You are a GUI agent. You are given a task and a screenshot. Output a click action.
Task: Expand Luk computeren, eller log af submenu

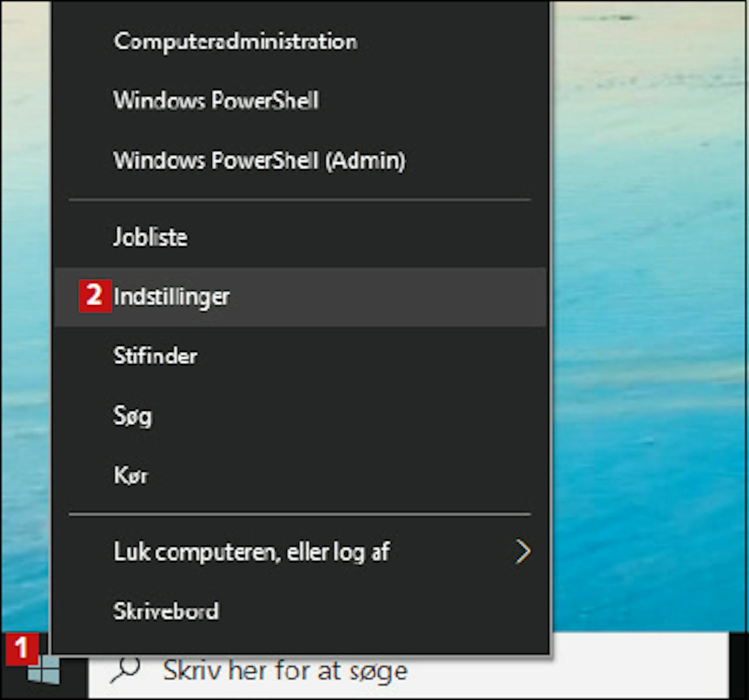pos(301,552)
